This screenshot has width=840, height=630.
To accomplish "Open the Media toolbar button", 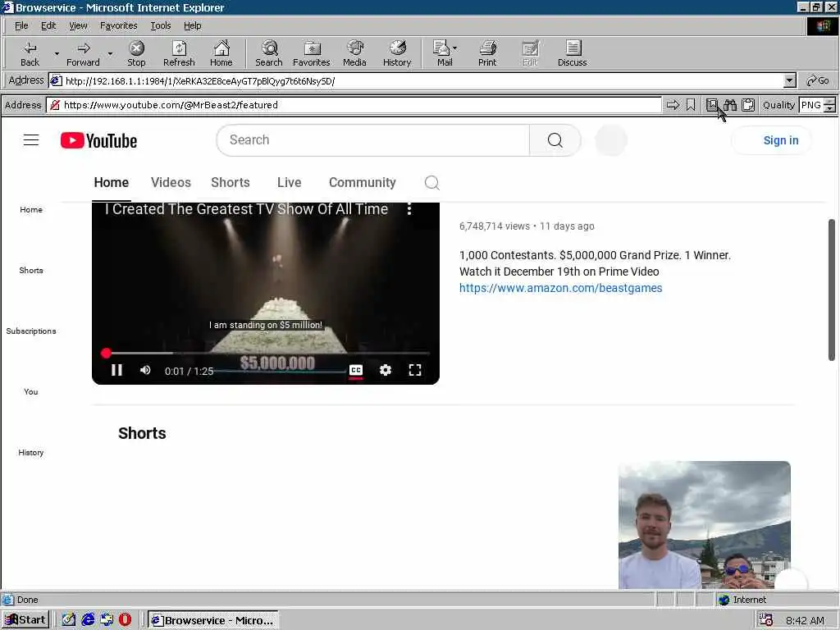I will [x=354, y=53].
